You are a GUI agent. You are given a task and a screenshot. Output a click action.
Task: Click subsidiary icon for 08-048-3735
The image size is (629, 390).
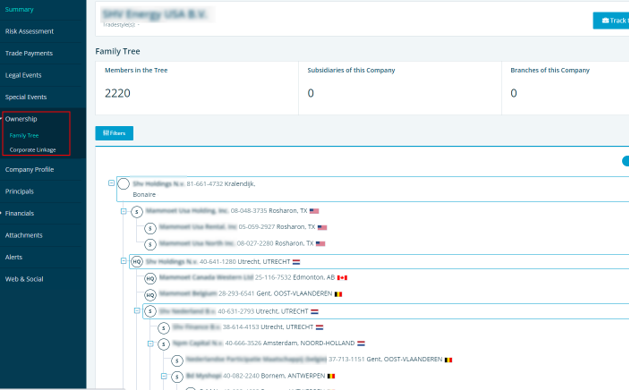(x=137, y=211)
